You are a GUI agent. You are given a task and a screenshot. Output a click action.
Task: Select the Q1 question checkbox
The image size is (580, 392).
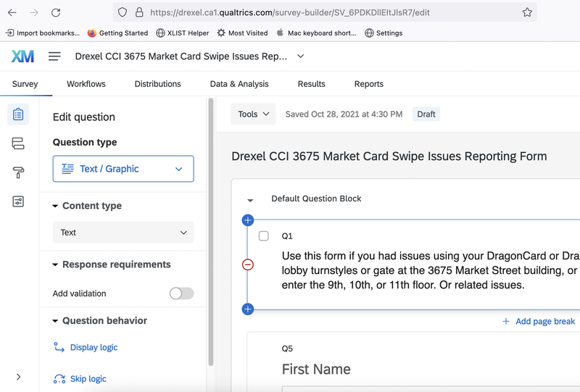[x=264, y=236]
